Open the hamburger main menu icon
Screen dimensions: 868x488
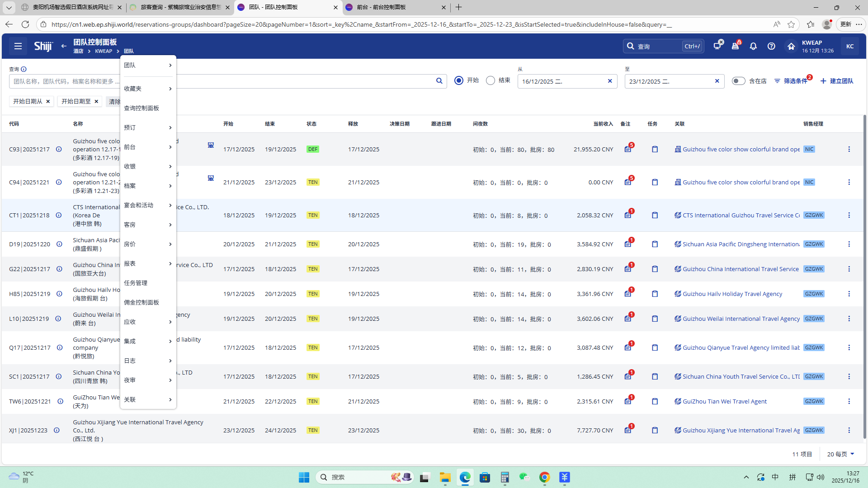pyautogui.click(x=18, y=46)
